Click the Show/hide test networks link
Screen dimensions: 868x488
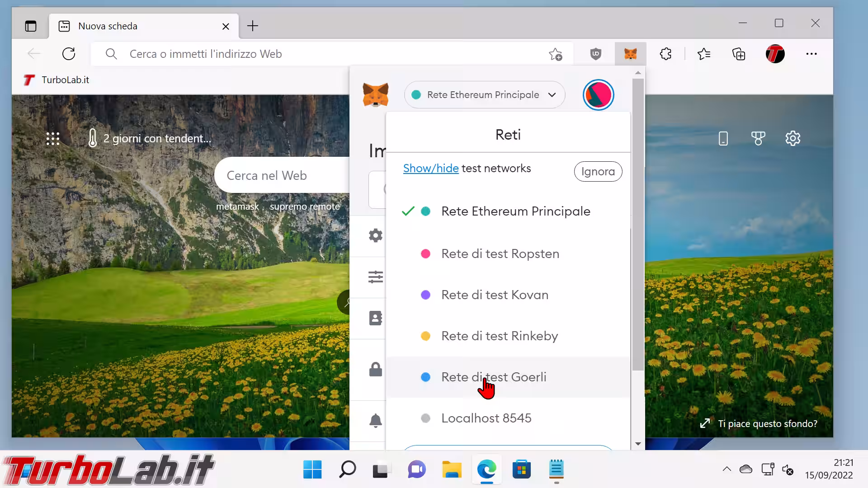click(x=430, y=169)
